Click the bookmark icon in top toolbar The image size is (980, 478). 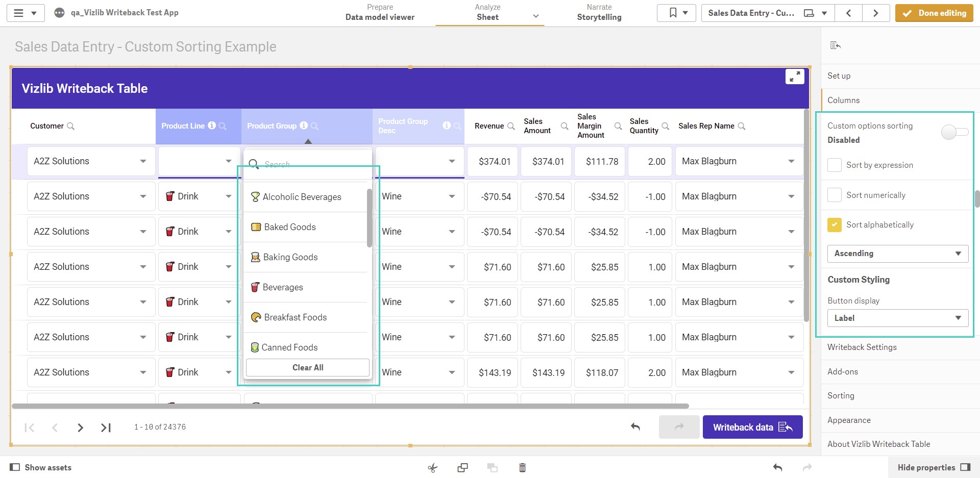point(673,13)
